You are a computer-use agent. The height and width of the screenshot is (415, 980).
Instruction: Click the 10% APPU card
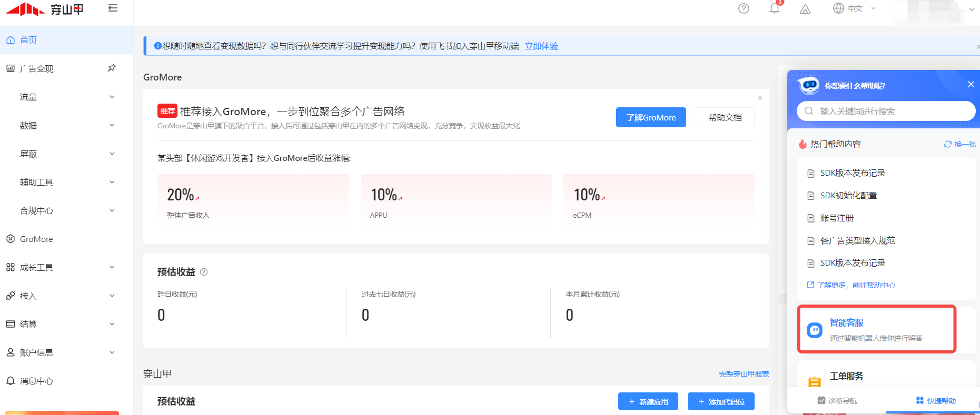(456, 200)
